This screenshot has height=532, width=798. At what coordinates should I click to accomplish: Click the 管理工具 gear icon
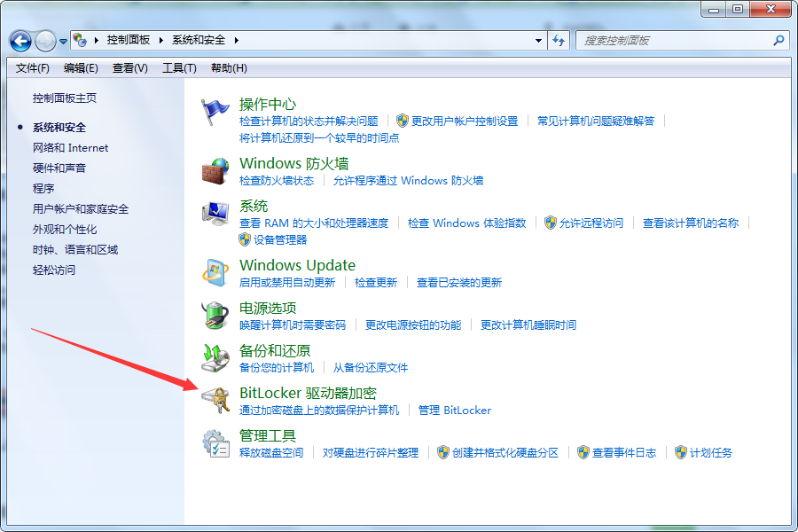pos(215,443)
